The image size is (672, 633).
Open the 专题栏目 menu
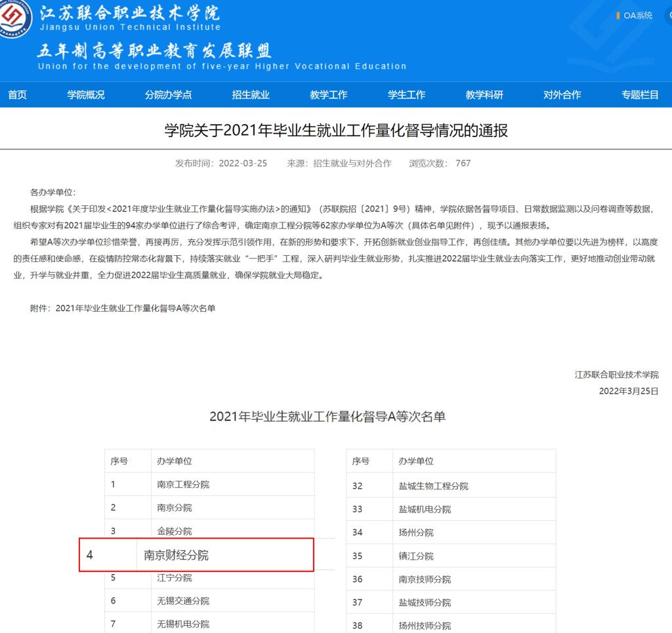[640, 95]
